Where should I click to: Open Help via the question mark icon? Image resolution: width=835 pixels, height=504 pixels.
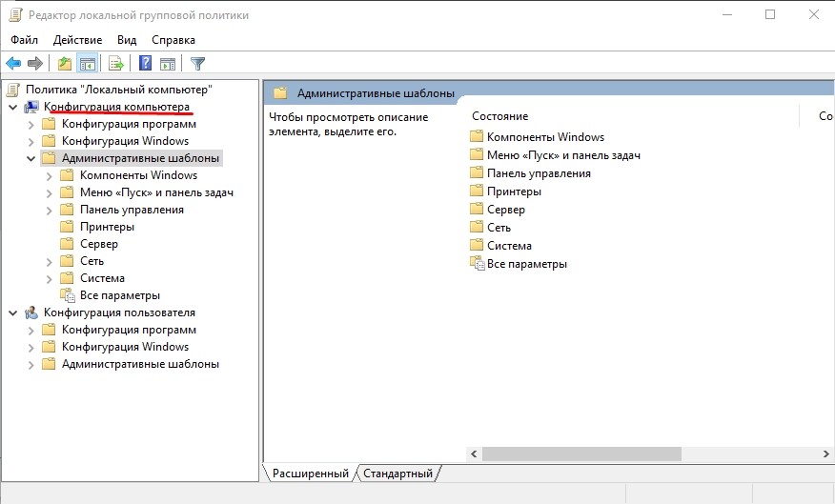coord(146,64)
